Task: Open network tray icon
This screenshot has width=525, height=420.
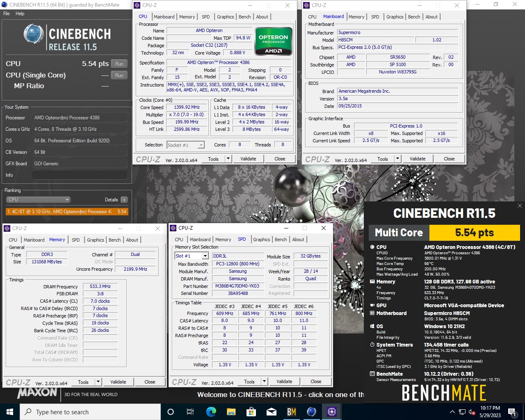Action: (x=462, y=412)
